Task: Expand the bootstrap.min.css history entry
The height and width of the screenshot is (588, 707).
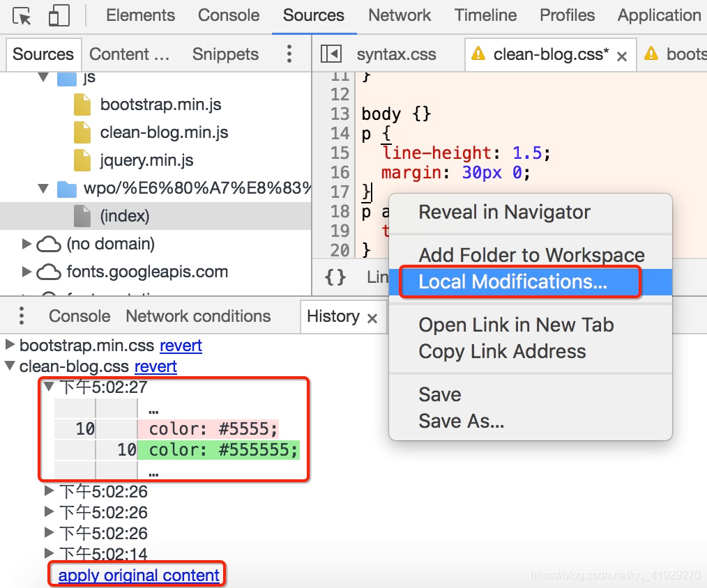Action: click(x=10, y=345)
